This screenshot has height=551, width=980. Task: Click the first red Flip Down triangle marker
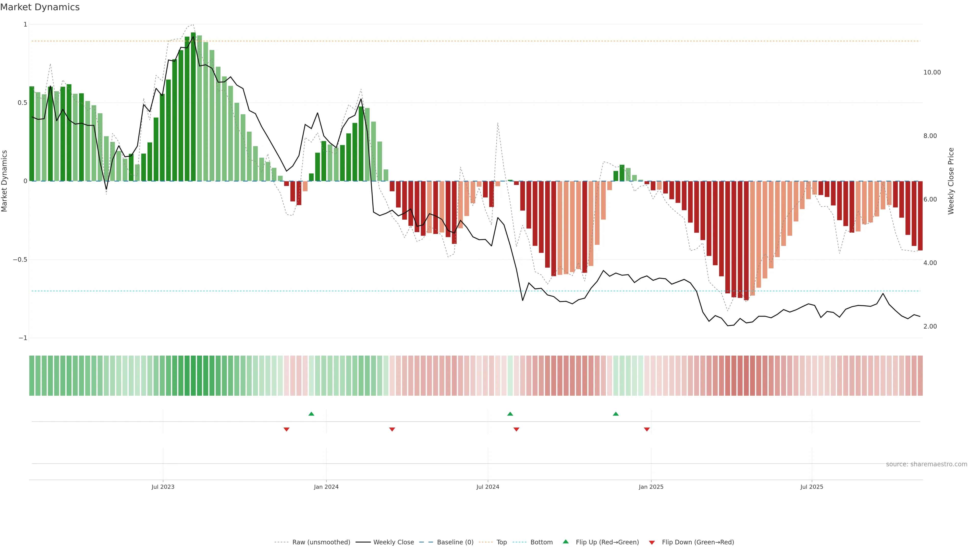click(x=286, y=429)
